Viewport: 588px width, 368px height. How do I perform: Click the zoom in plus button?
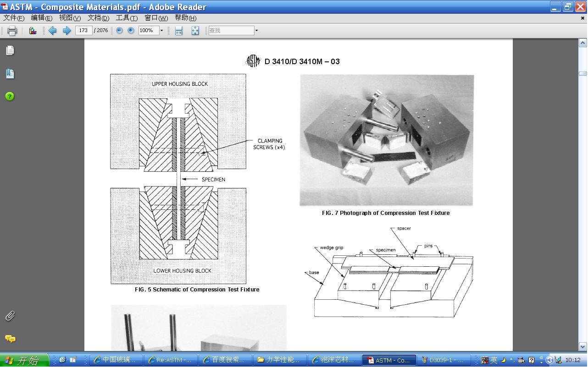[x=131, y=31]
